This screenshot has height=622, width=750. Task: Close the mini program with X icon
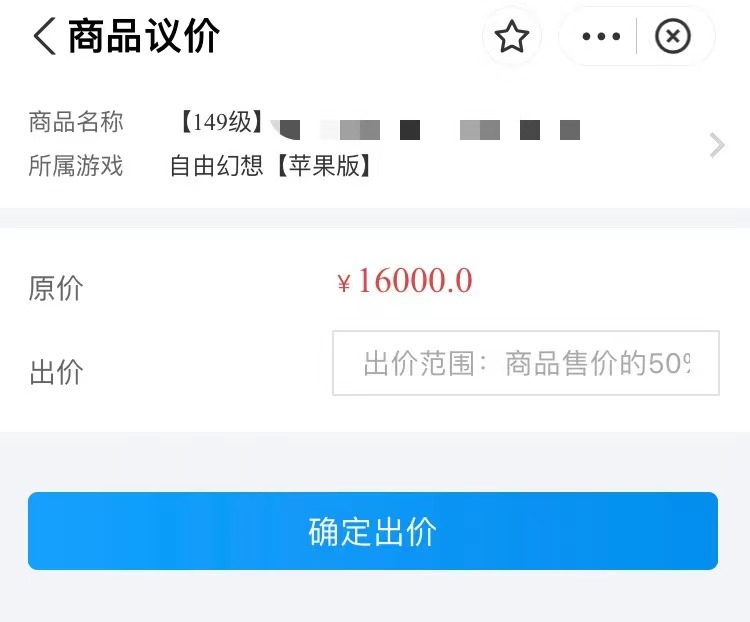[x=673, y=36]
